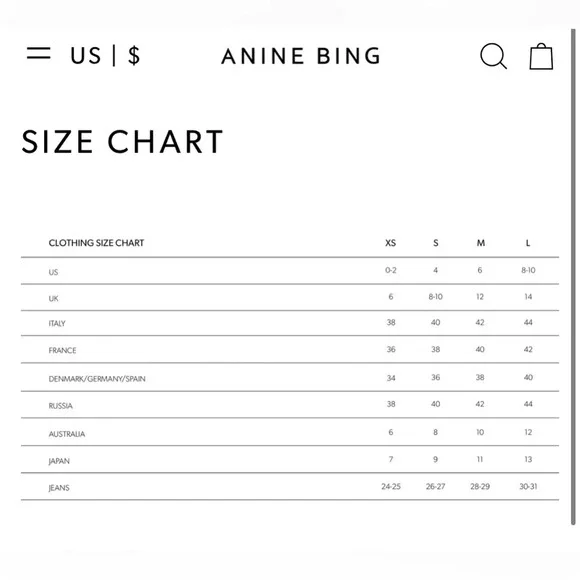Open the shopping bag cart
The height and width of the screenshot is (580, 580).
[541, 56]
